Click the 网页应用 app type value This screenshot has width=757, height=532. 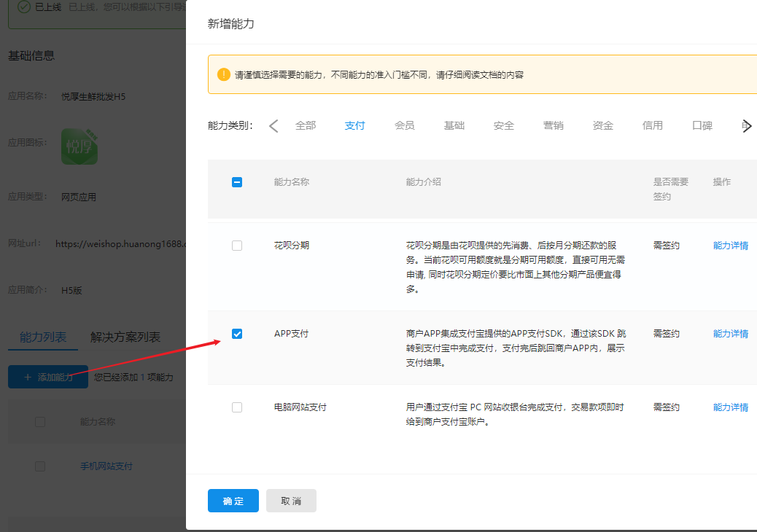point(78,197)
